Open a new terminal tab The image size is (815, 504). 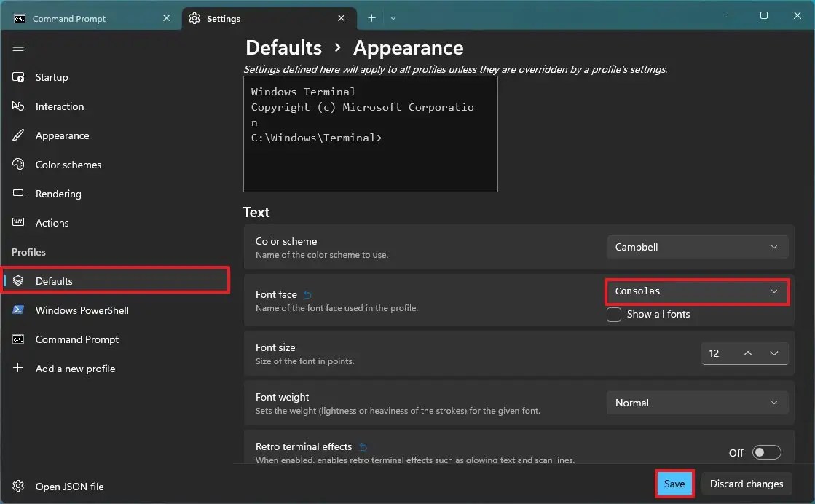[371, 17]
